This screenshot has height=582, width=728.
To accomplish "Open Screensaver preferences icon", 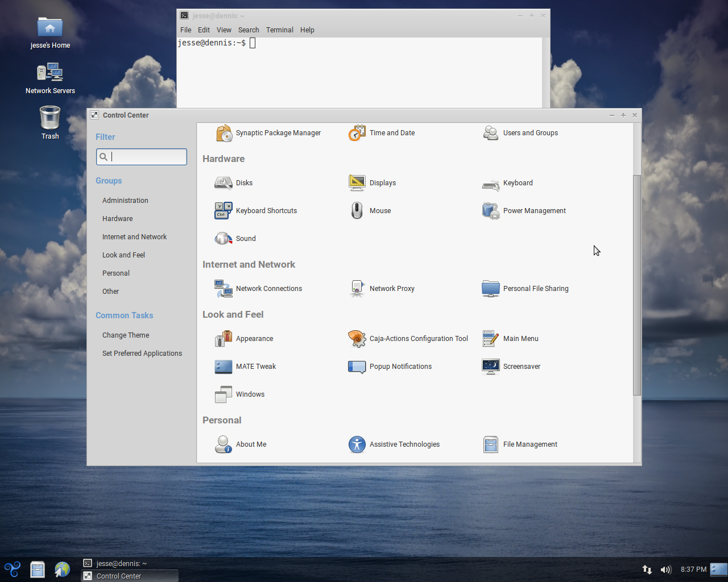I will tap(491, 367).
